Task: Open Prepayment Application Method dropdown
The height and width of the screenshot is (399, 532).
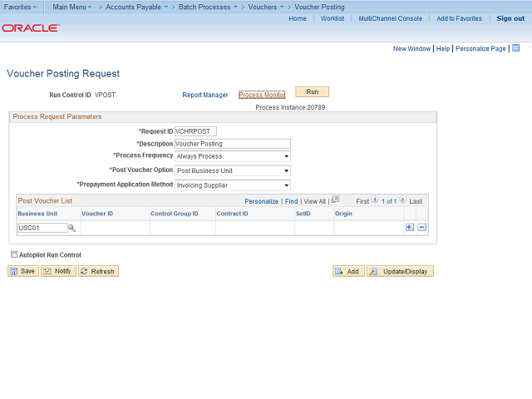Action: coord(233,185)
